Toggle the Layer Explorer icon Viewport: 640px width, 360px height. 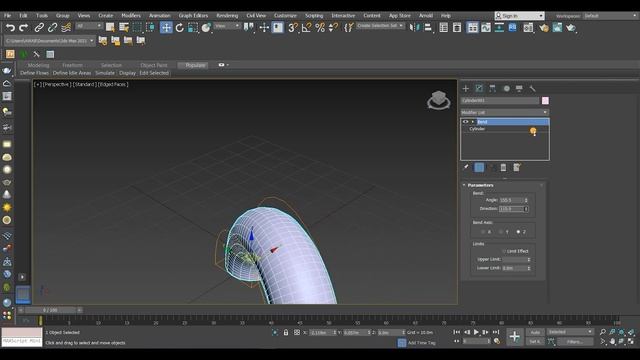(x=457, y=28)
